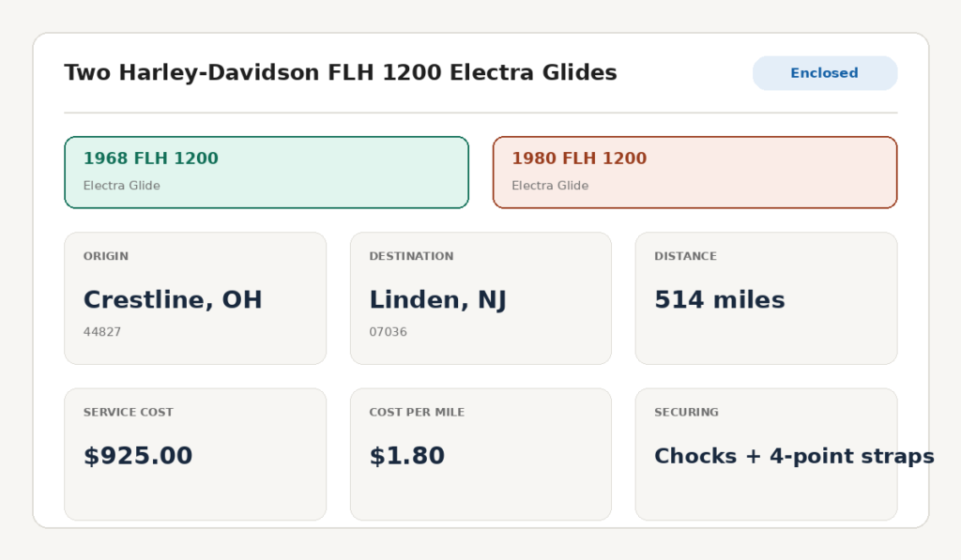961x560 pixels.
Task: Click the Cost Per Mile $1.80 tile
Action: pos(480,454)
